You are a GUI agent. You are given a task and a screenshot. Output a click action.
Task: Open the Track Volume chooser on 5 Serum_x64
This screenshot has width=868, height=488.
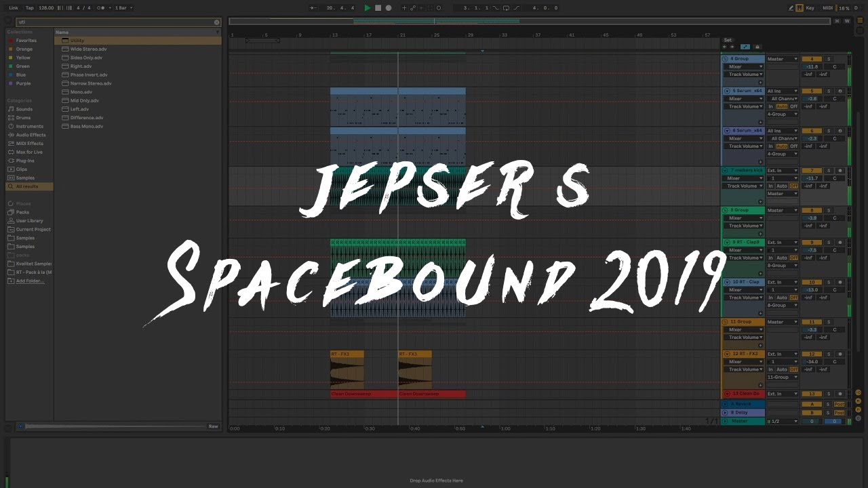point(745,106)
